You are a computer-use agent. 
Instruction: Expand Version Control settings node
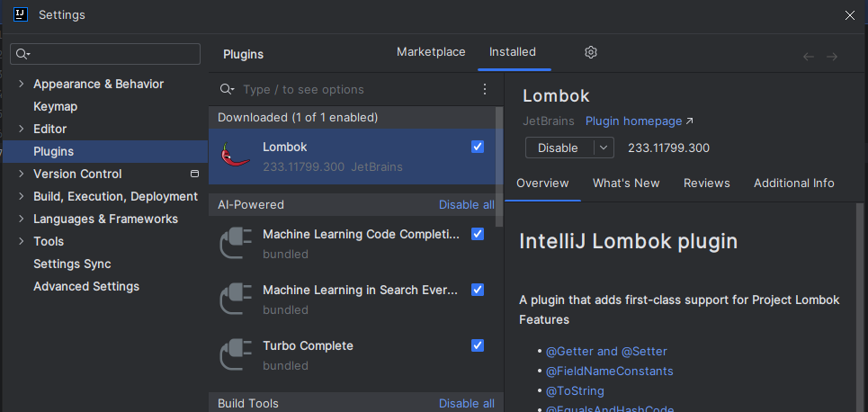tap(22, 174)
